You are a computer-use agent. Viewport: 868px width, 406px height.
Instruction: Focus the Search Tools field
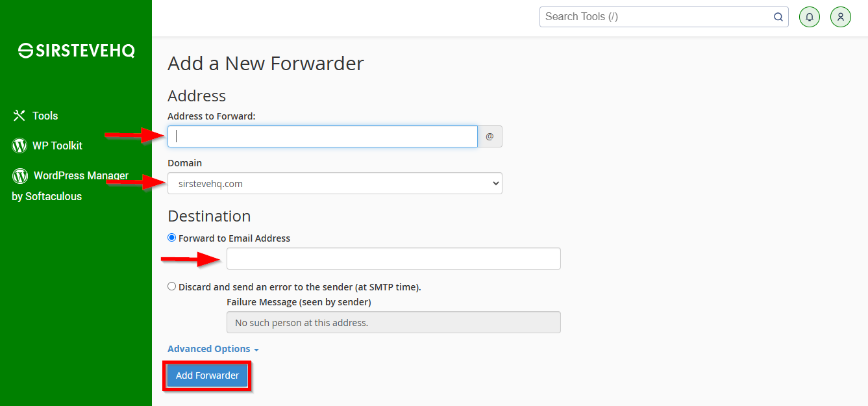pos(663,17)
